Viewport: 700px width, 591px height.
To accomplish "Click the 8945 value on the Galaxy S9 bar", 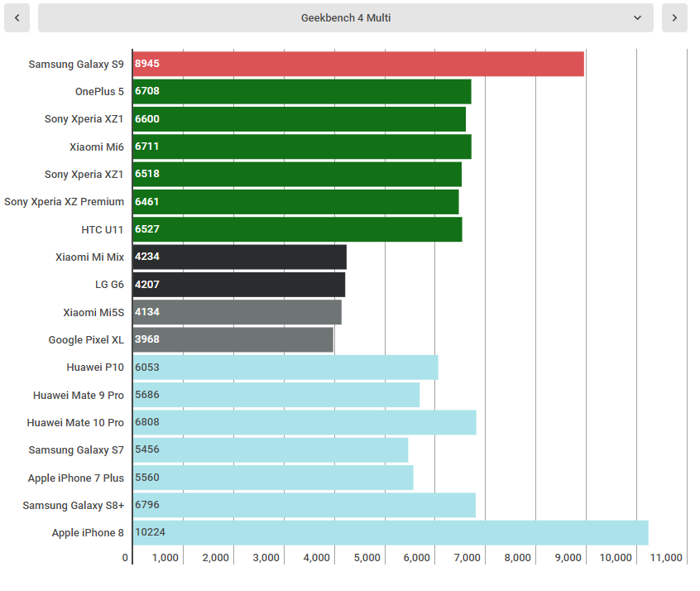I will [x=147, y=64].
